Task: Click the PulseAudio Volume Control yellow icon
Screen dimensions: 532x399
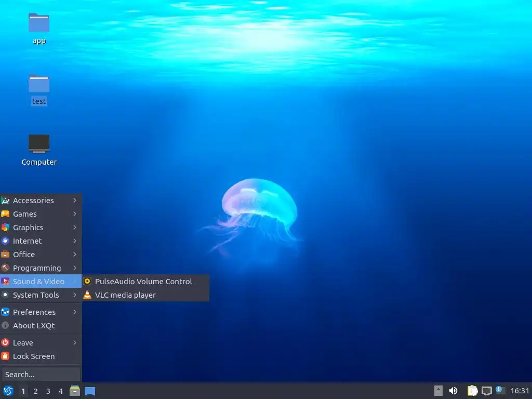Action: [x=87, y=281]
